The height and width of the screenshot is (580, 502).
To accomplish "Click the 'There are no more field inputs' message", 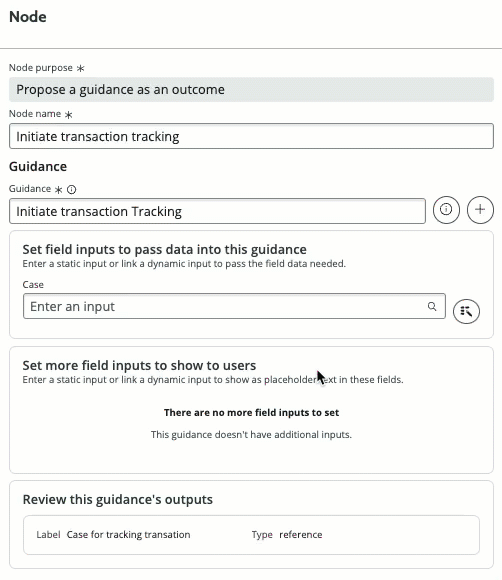I will [x=251, y=413].
